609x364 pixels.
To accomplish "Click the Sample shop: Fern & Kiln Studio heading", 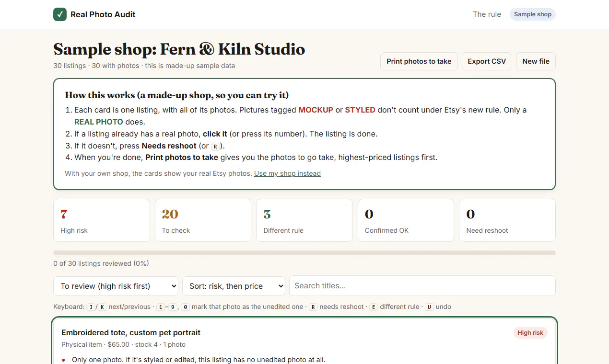I will click(x=179, y=49).
